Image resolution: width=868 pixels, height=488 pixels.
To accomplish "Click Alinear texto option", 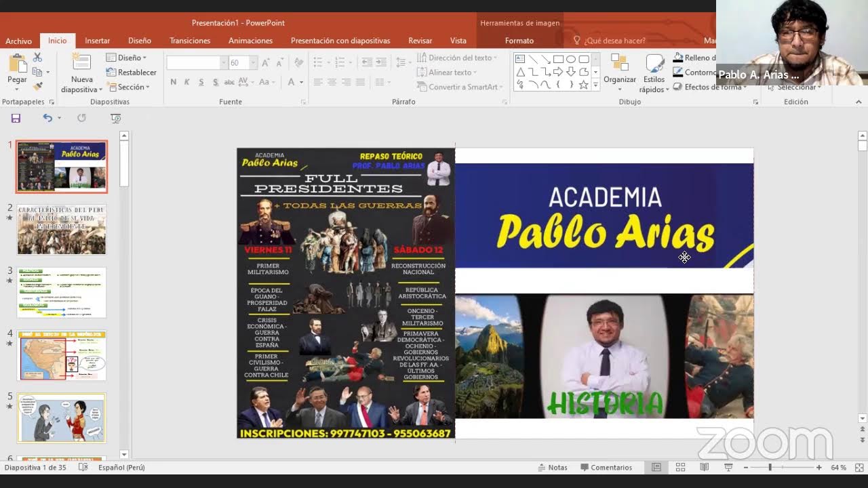I will (x=447, y=73).
